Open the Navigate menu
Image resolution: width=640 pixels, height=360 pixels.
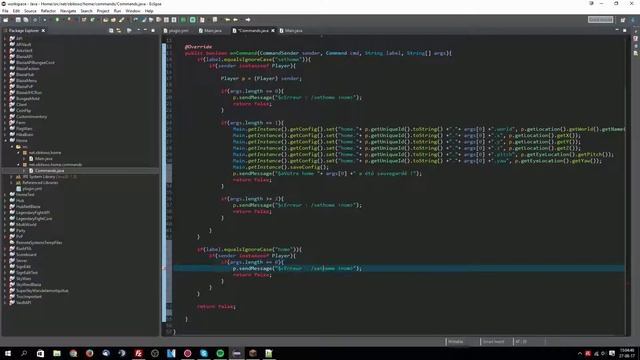(x=68, y=11)
